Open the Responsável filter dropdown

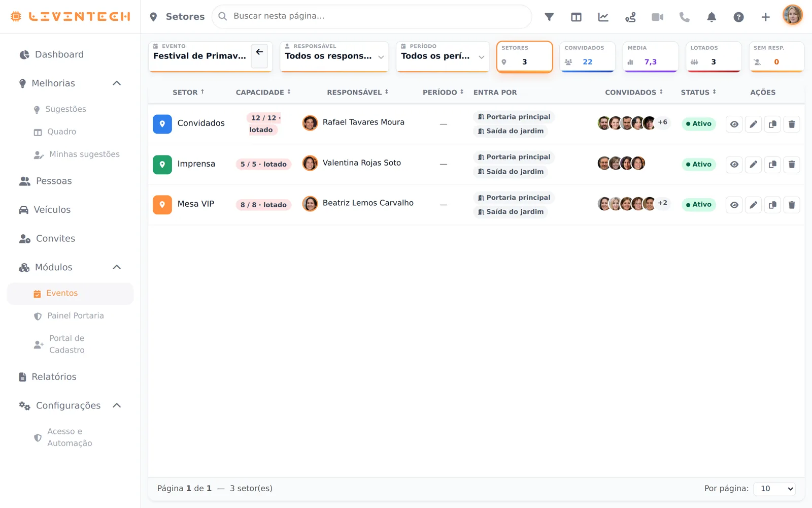(334, 56)
